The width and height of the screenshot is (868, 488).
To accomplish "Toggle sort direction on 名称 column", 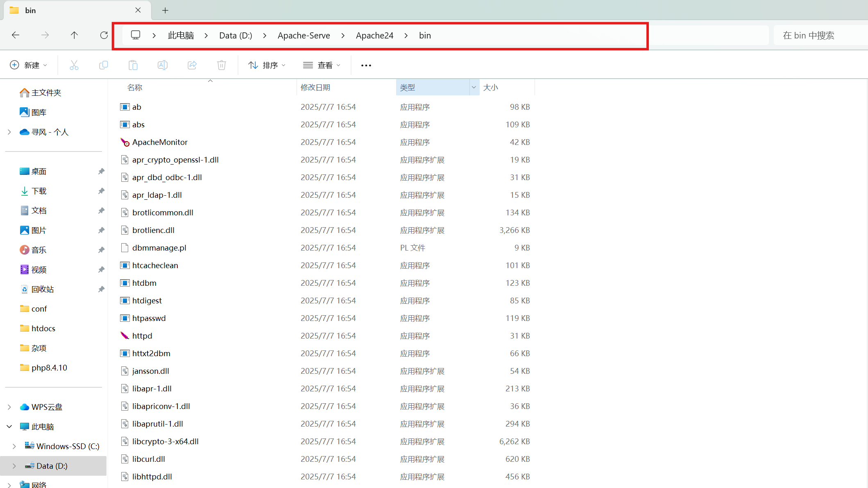I will 135,87.
